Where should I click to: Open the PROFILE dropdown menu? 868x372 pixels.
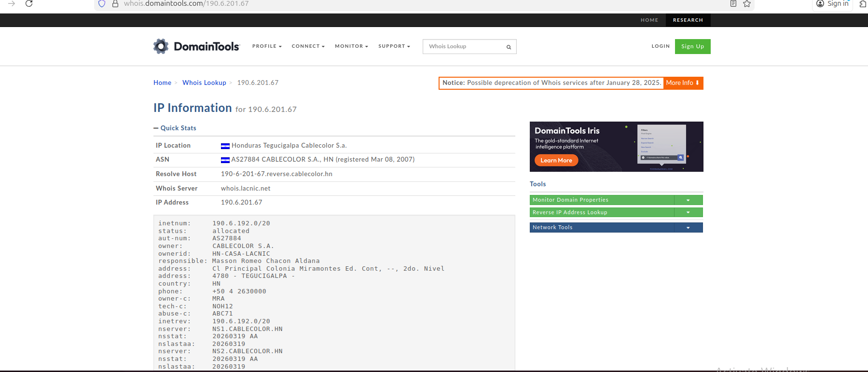point(267,46)
